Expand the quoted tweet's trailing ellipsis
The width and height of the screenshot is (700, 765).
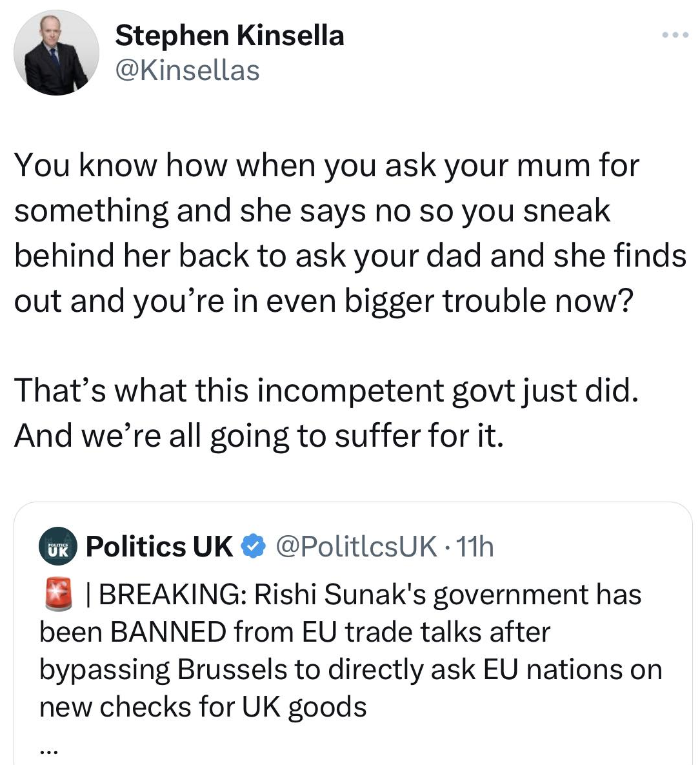50,749
